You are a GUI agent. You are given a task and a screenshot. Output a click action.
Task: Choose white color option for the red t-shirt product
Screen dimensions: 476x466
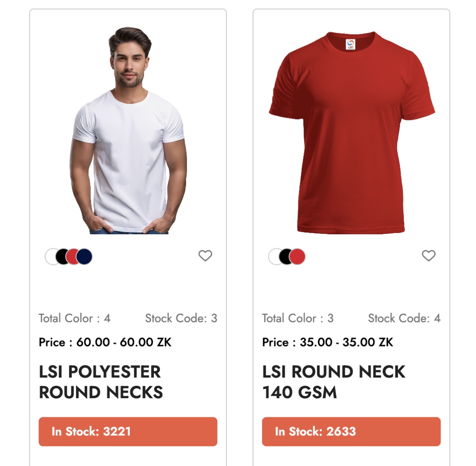274,256
